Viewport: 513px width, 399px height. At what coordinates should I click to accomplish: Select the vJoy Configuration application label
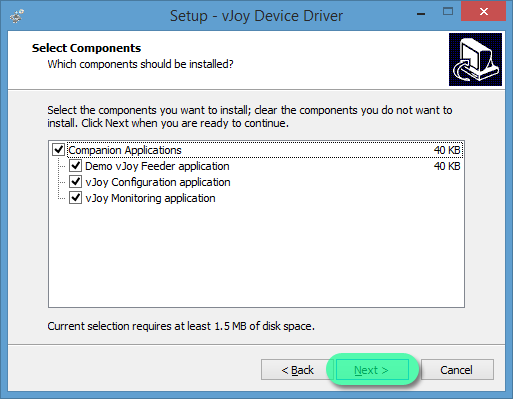158,182
